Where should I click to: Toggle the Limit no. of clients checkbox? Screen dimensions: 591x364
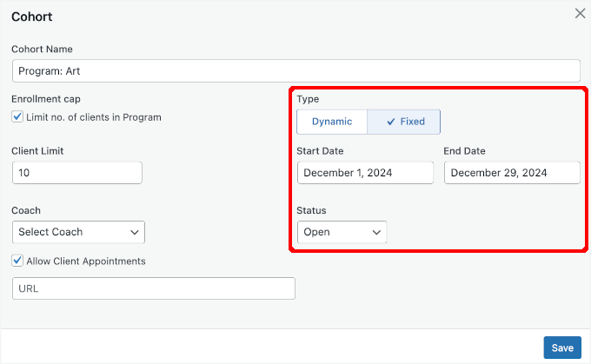coord(17,117)
